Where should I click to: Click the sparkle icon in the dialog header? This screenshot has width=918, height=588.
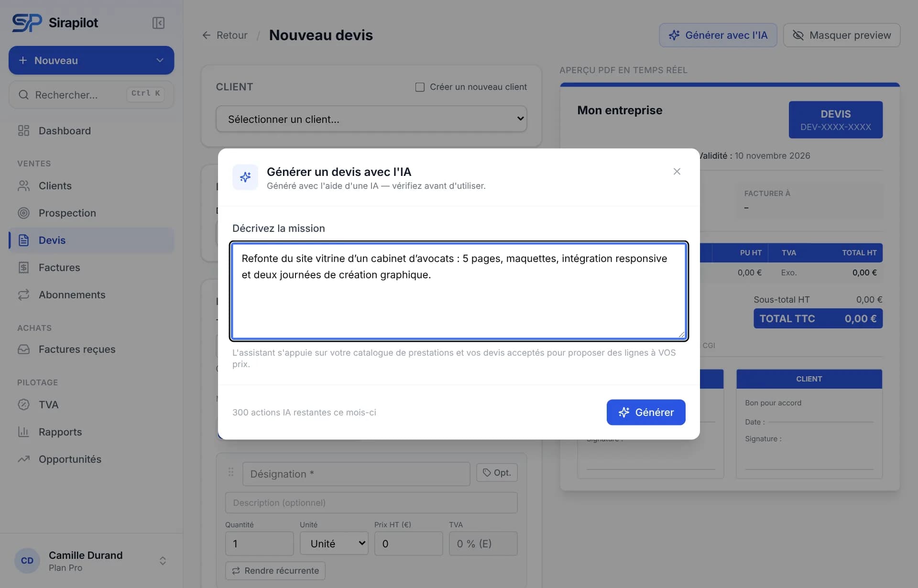pos(245,177)
